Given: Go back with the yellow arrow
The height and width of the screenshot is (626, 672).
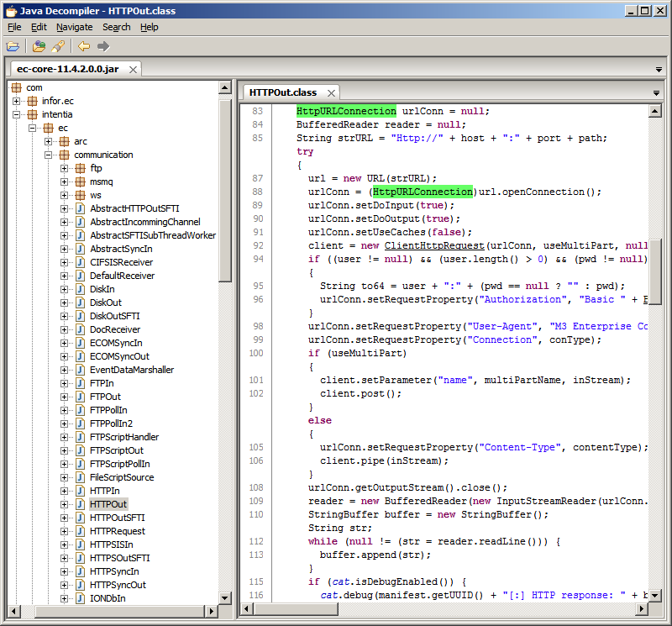Looking at the screenshot, I should pyautogui.click(x=84, y=46).
